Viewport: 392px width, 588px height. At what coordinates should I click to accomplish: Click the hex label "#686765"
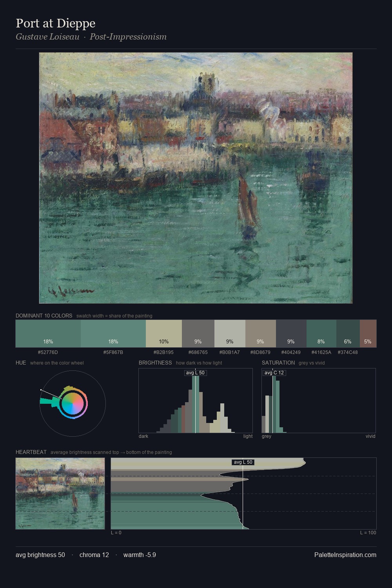[198, 352]
